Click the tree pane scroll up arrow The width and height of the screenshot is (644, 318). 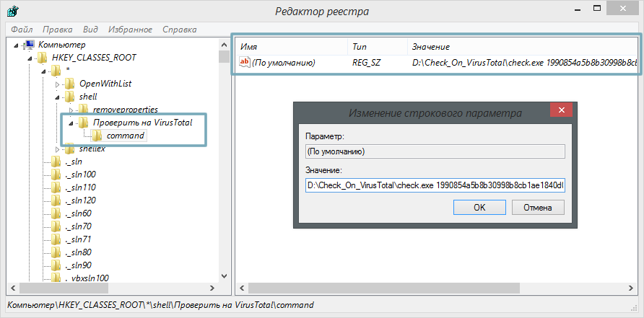click(x=224, y=45)
